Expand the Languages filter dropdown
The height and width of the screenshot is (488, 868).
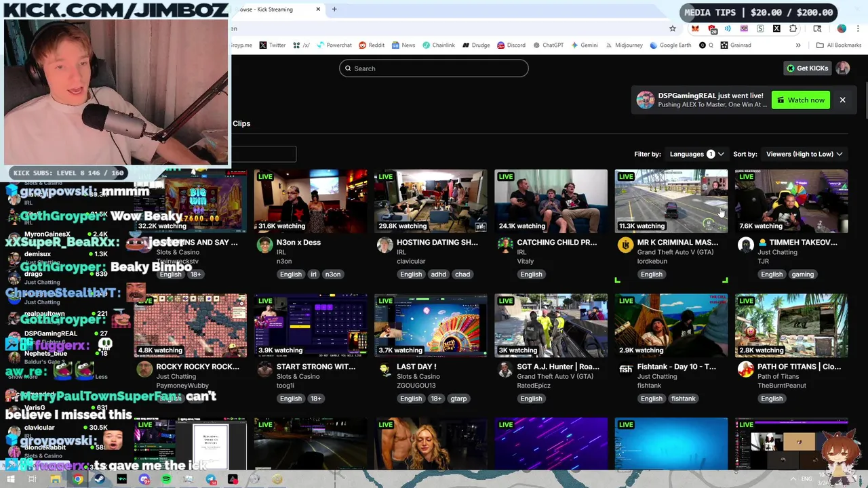(x=696, y=154)
